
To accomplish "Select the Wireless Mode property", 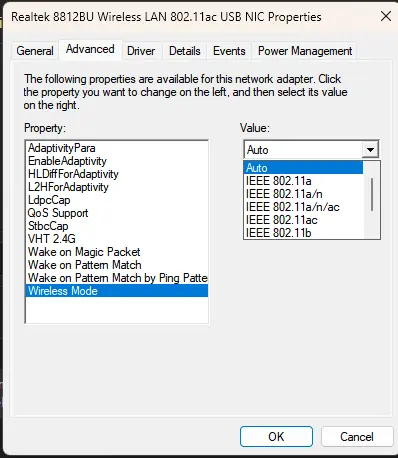I will (x=117, y=291).
